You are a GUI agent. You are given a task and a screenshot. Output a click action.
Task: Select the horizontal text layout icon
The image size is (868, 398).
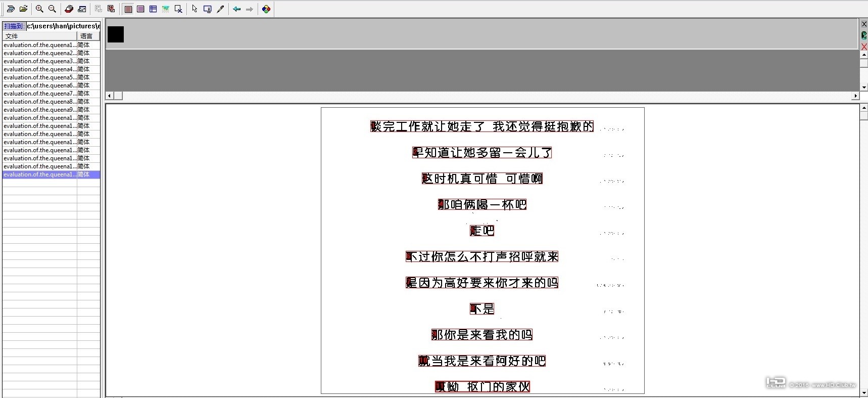pos(128,9)
